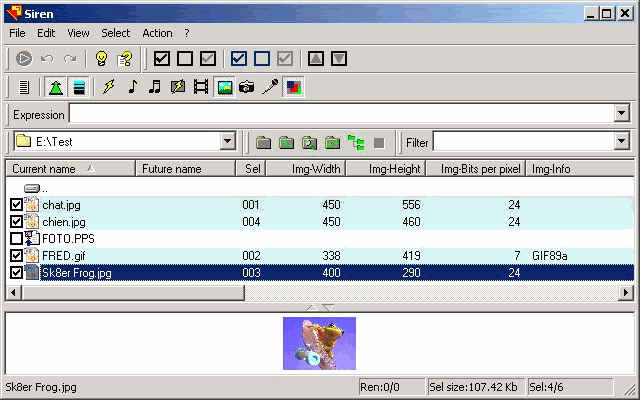Click the Img-Bits per pixel column header
Screen dimensions: 640x400
pyautogui.click(x=476, y=169)
